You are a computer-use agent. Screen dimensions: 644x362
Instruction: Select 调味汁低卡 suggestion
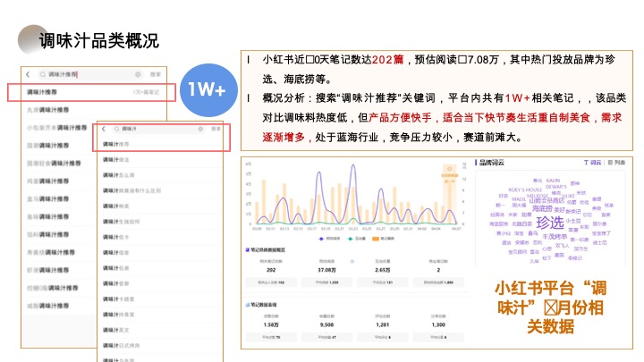pyautogui.click(x=115, y=237)
